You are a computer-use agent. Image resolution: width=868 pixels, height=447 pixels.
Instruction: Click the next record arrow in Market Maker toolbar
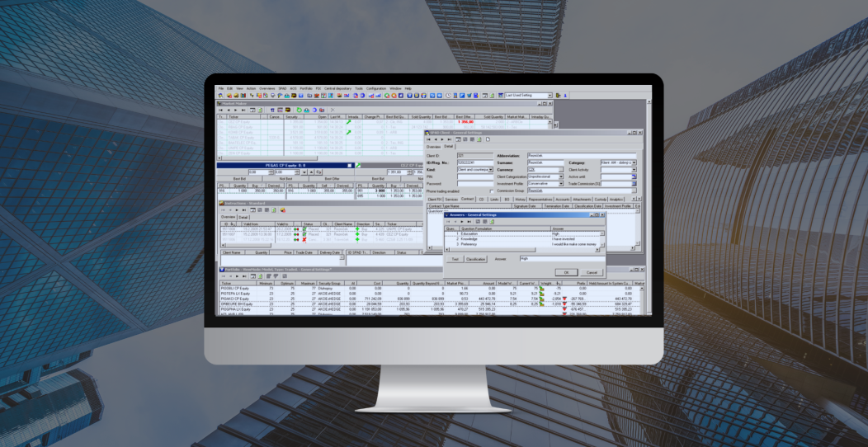click(235, 110)
